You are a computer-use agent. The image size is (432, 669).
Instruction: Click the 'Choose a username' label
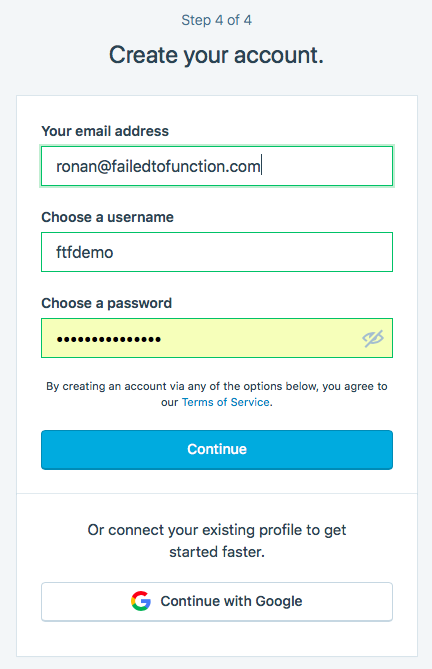point(107,217)
